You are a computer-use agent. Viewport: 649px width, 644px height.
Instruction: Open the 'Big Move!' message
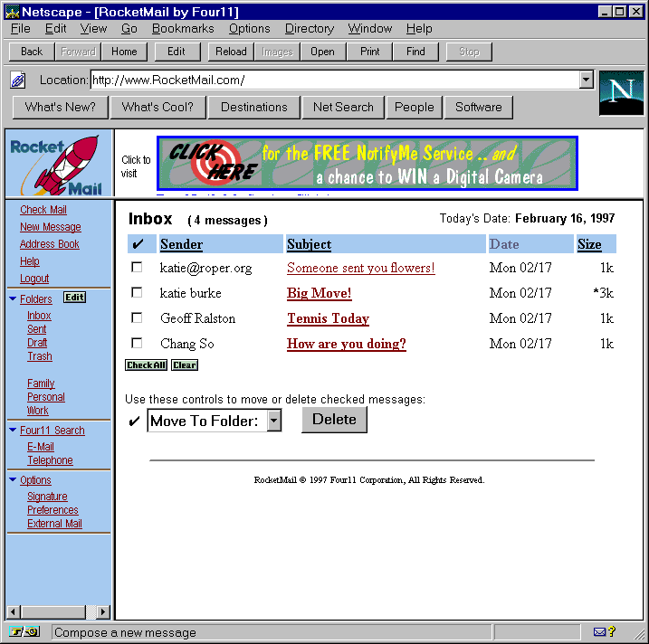320,293
